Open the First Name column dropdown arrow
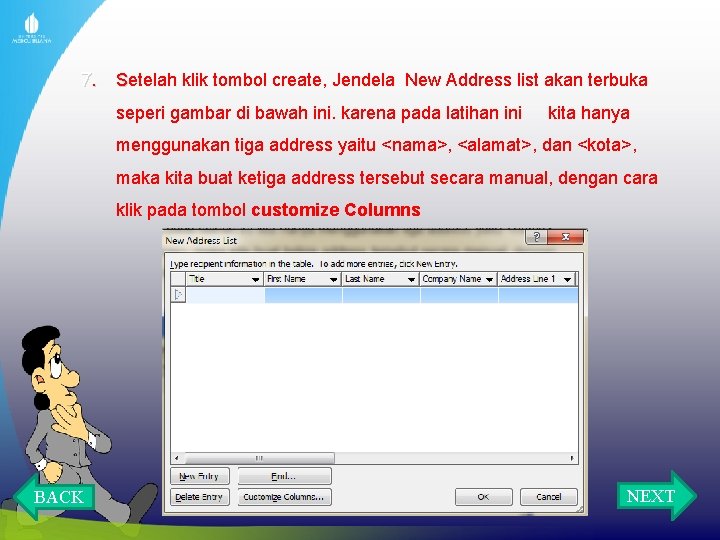 333,279
